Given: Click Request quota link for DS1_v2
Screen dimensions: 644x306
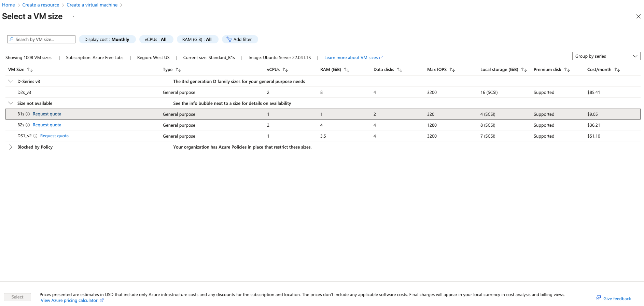Looking at the screenshot, I should click(54, 136).
